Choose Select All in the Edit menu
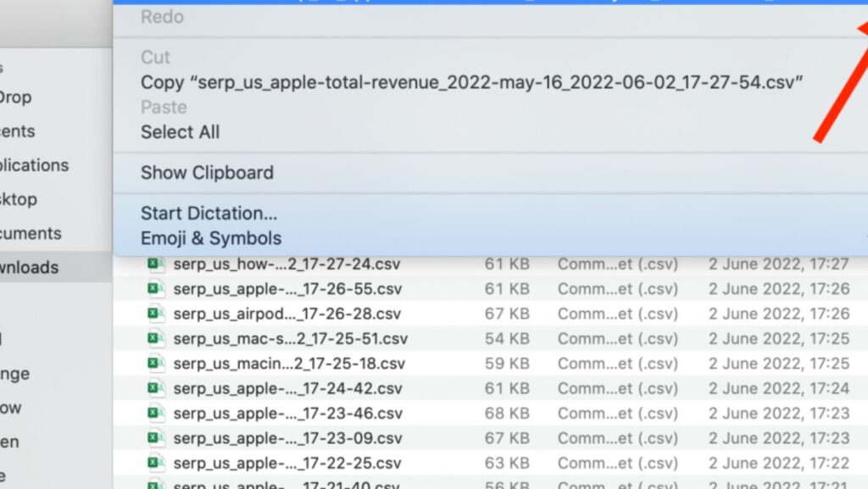Image resolution: width=868 pixels, height=489 pixels. [x=180, y=132]
